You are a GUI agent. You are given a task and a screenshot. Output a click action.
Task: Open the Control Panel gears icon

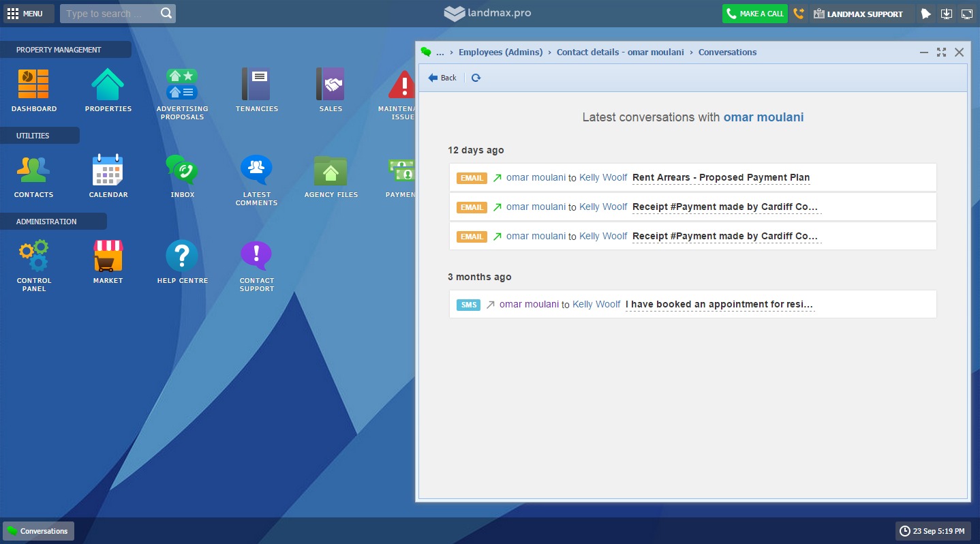click(x=33, y=256)
